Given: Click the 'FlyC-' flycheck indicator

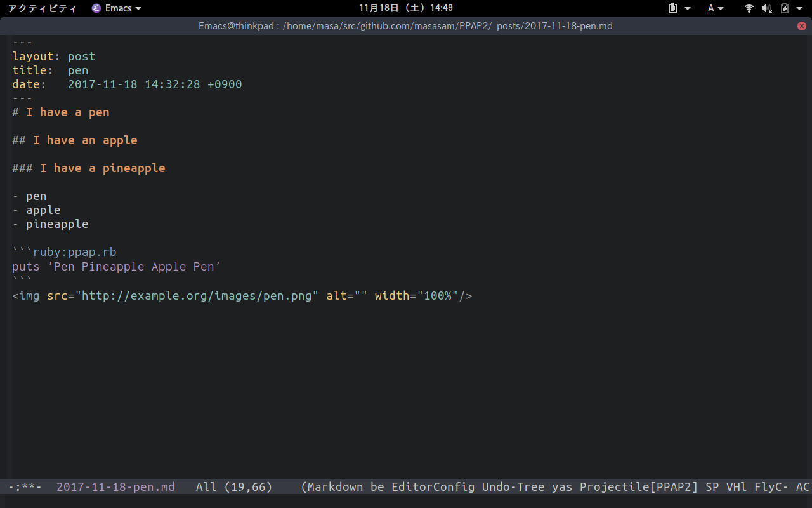Looking at the screenshot, I should pos(771,487).
